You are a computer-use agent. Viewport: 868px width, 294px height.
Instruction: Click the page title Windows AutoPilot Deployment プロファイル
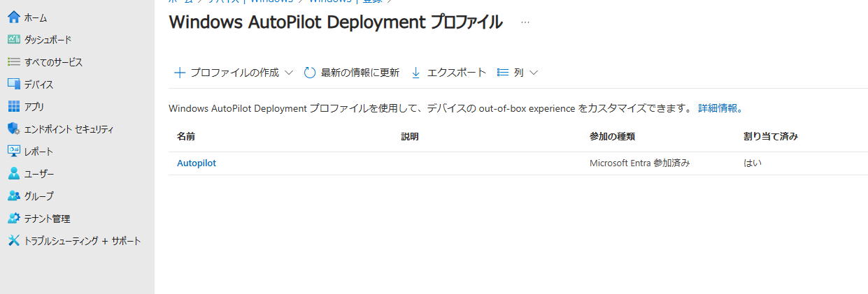[x=336, y=22]
